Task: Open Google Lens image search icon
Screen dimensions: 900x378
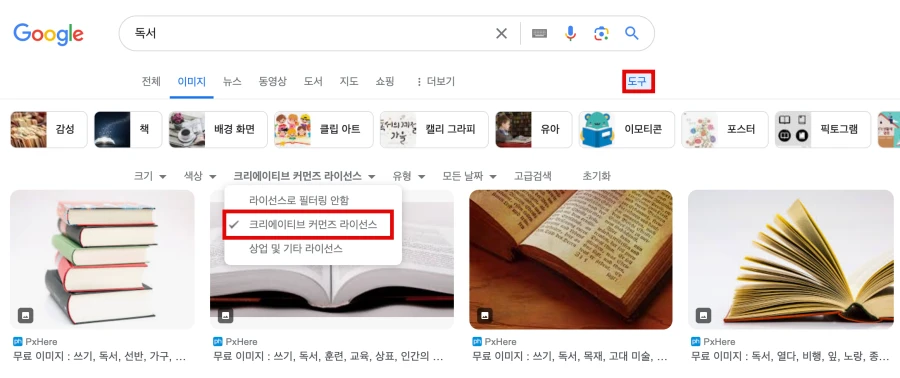Action: pyautogui.click(x=601, y=34)
